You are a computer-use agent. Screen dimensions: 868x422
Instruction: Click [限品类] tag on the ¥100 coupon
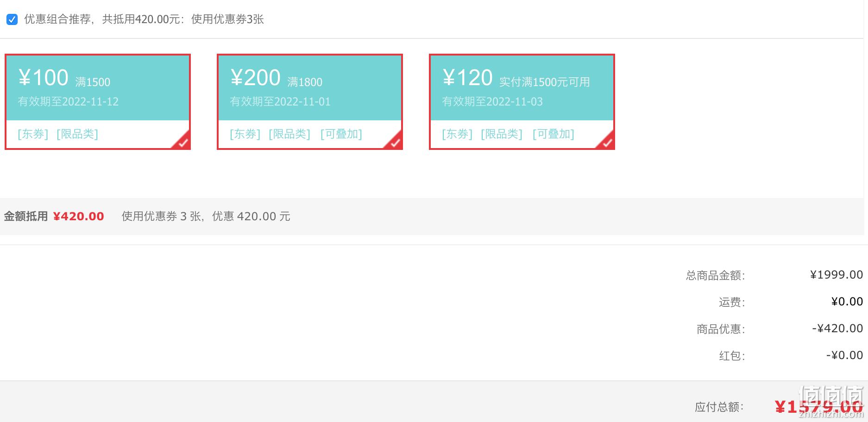tap(77, 134)
